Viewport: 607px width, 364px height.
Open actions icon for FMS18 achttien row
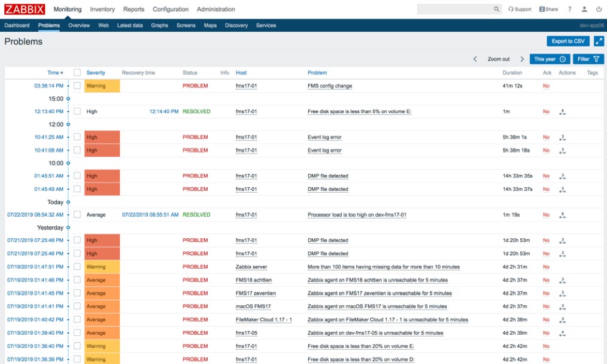(563, 280)
